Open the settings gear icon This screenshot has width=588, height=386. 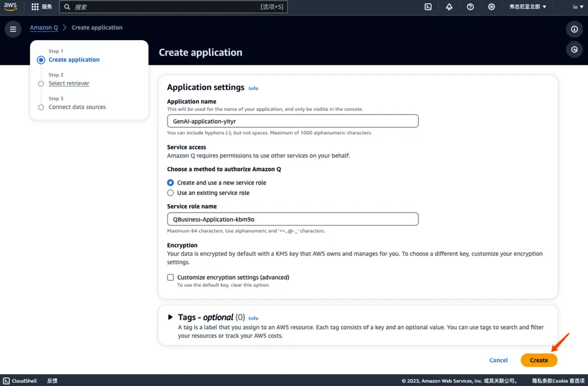pyautogui.click(x=491, y=7)
